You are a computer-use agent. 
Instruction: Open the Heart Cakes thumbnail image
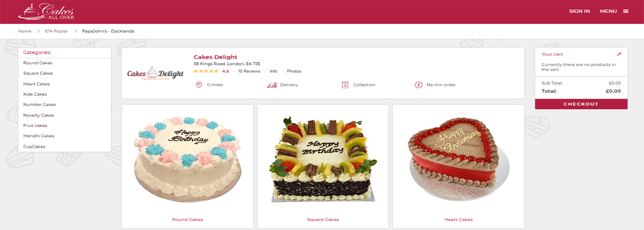point(459,160)
